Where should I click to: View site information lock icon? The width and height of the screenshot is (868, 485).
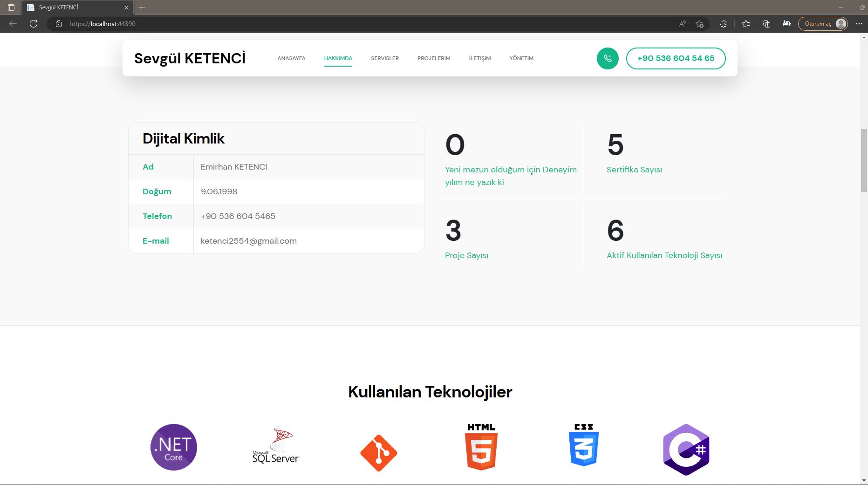pos(59,24)
